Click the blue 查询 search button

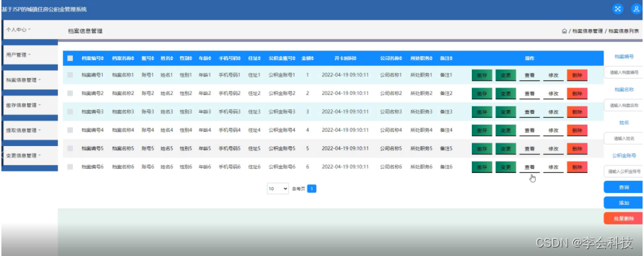point(623,187)
